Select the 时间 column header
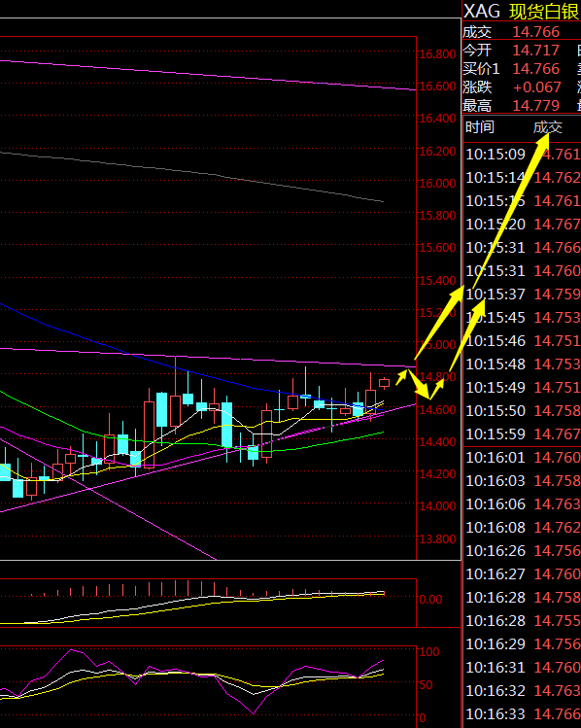The width and height of the screenshot is (581, 728). (480, 126)
